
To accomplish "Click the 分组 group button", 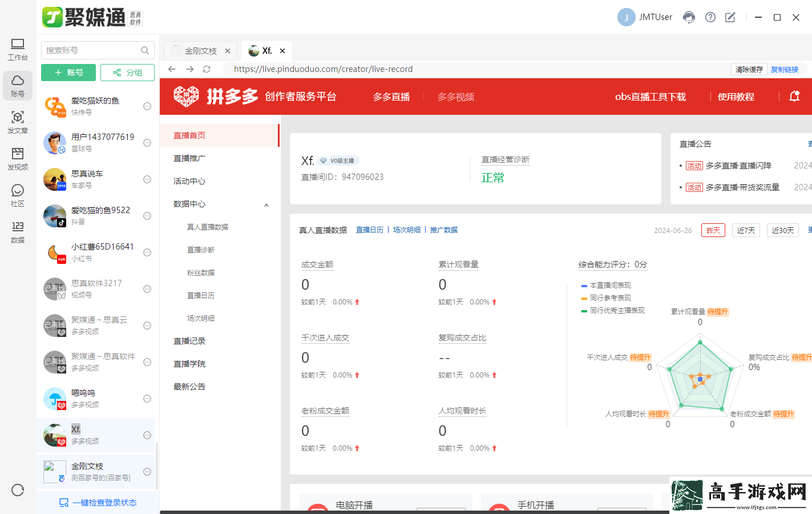I will pos(128,73).
